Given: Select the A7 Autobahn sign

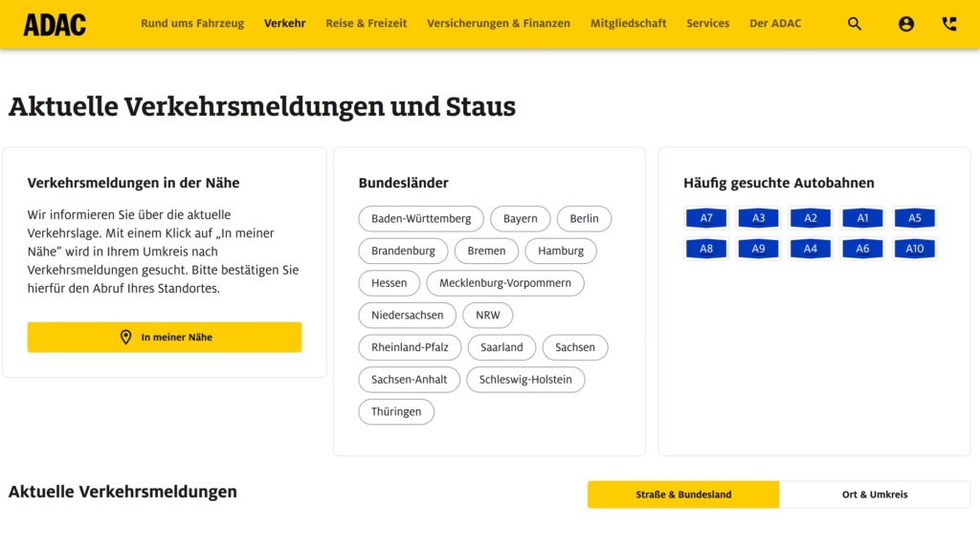Looking at the screenshot, I should point(706,218).
